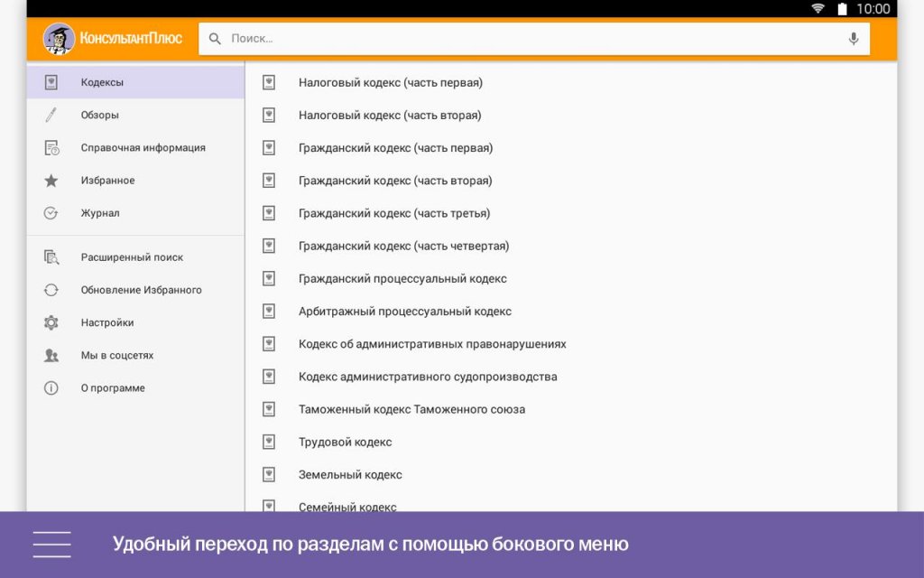Select Гражданский процессуальный кодекс
This screenshot has width=924, height=578.
571,278
